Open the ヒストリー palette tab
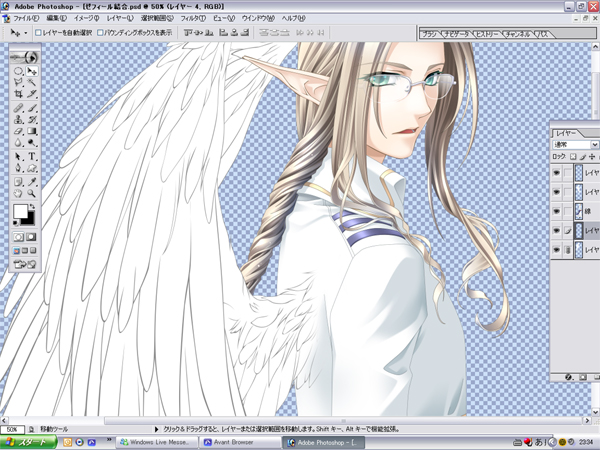The height and width of the screenshot is (450, 600). click(x=488, y=34)
